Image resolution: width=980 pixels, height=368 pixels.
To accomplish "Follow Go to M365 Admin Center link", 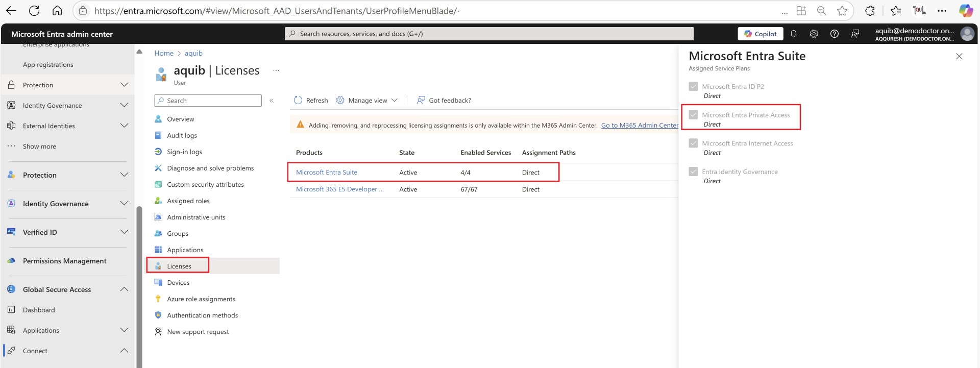I will click(640, 125).
